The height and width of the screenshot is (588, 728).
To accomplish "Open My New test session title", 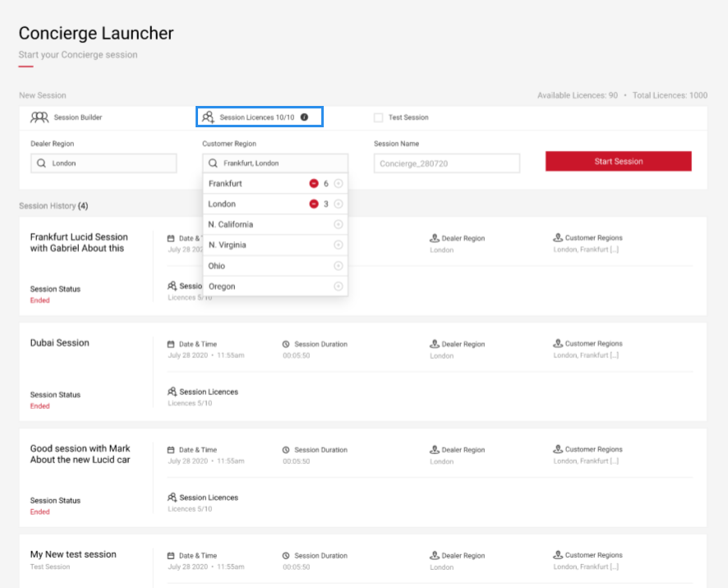I will click(x=73, y=554).
